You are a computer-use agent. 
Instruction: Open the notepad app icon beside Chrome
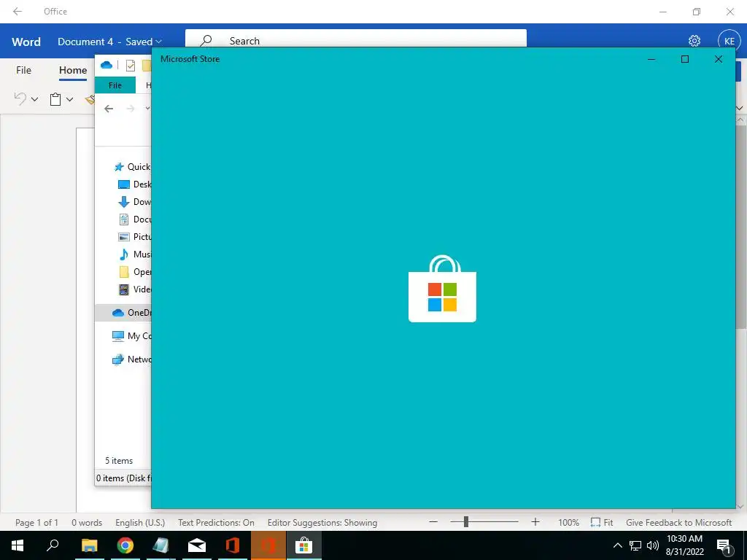161,545
